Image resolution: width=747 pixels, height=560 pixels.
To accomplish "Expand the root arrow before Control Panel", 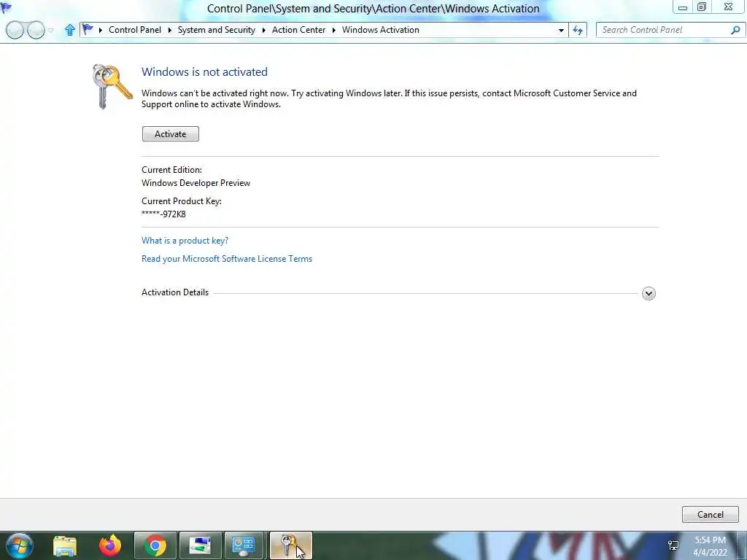I will 101,30.
